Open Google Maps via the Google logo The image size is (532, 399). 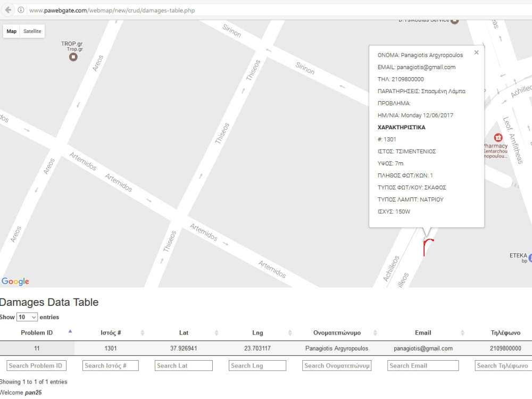[15, 281]
